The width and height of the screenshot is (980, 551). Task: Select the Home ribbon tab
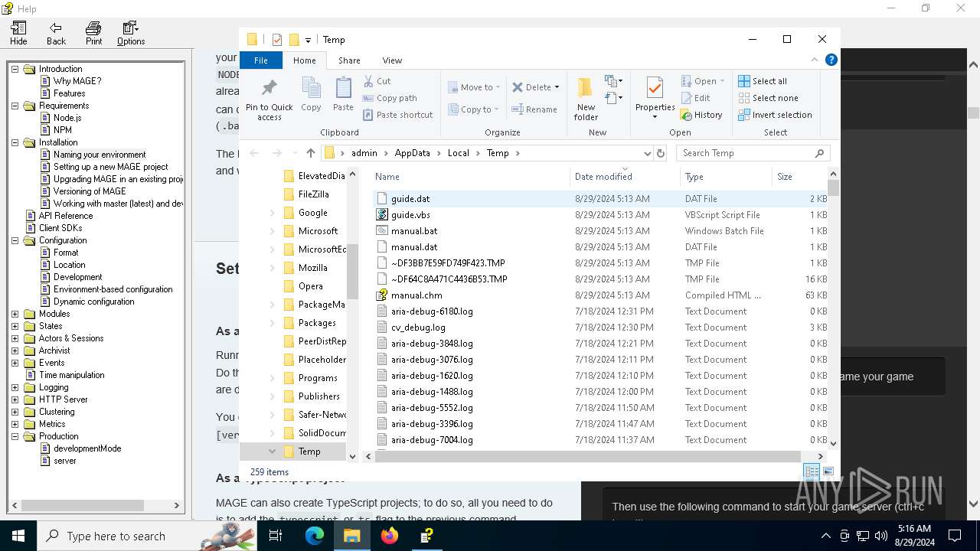pos(304,60)
